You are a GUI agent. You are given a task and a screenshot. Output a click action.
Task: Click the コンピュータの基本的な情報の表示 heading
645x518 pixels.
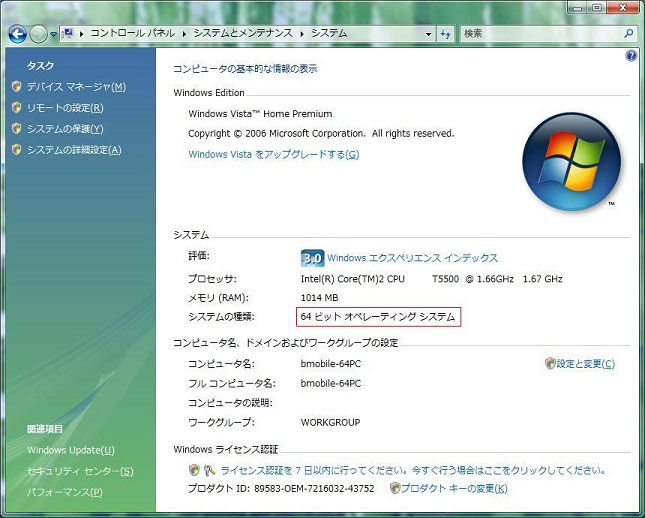tap(245, 69)
